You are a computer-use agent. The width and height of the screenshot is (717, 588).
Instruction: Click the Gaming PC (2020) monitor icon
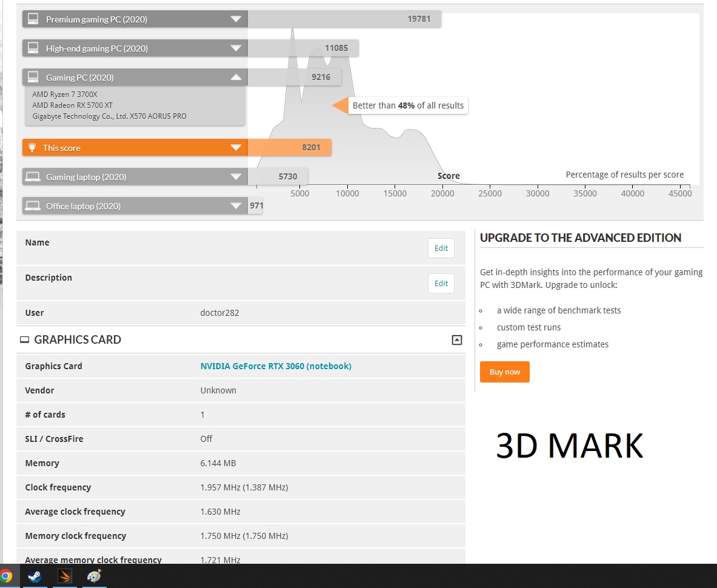point(33,77)
